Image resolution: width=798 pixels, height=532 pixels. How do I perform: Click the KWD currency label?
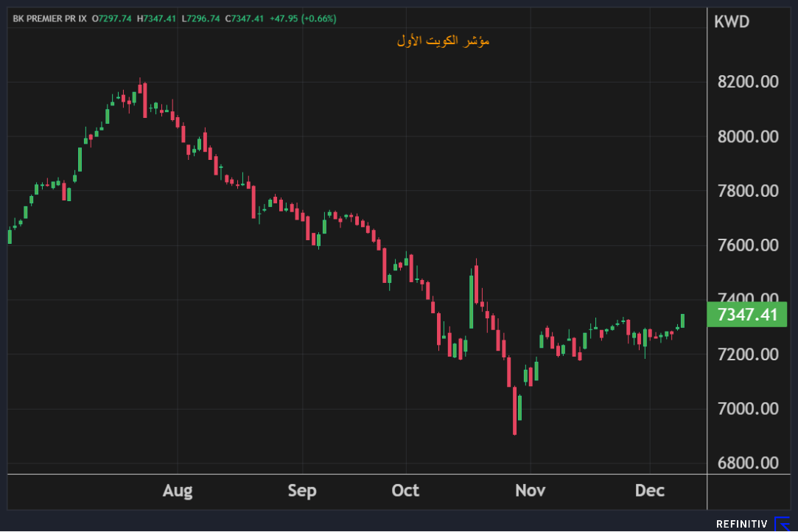(x=732, y=22)
